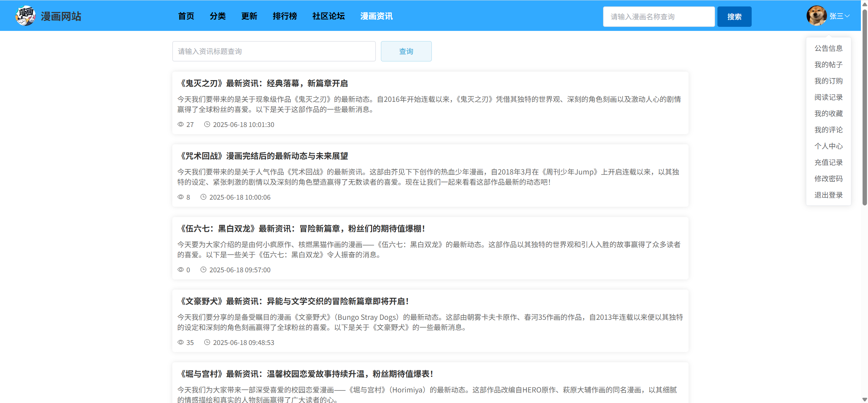The image size is (868, 403).
Task: Click the eye views icon showing 35
Action: point(181,342)
